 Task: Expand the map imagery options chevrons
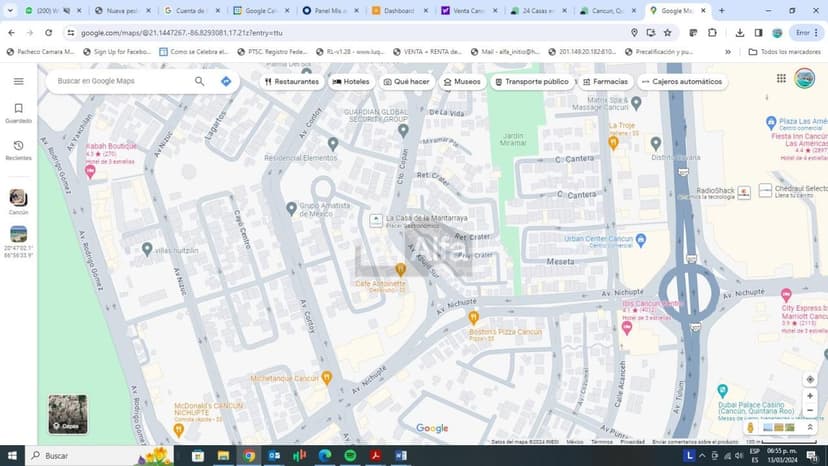coord(810,428)
